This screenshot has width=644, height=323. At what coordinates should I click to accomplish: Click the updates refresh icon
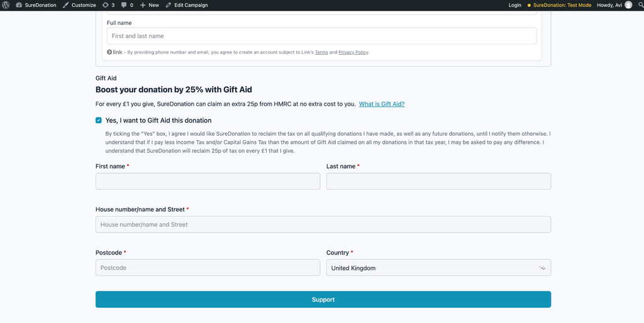click(106, 5)
